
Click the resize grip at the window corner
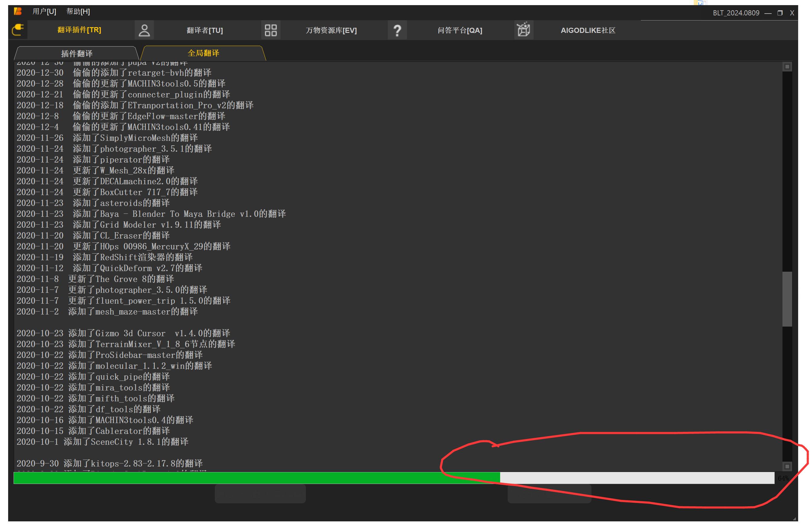tap(794, 518)
